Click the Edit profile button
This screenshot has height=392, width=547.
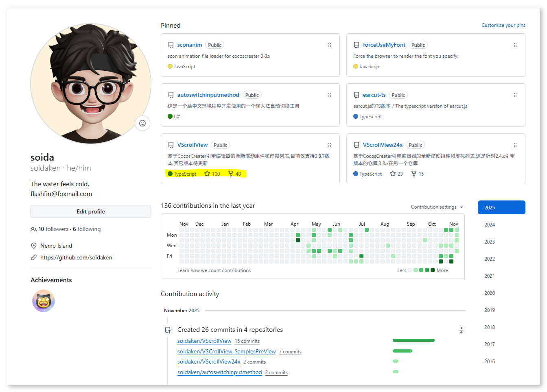click(x=91, y=211)
